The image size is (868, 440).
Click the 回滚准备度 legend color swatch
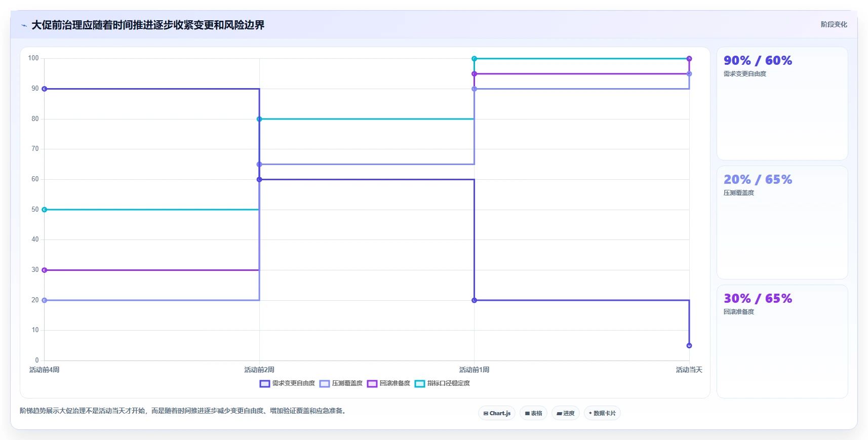(x=372, y=384)
